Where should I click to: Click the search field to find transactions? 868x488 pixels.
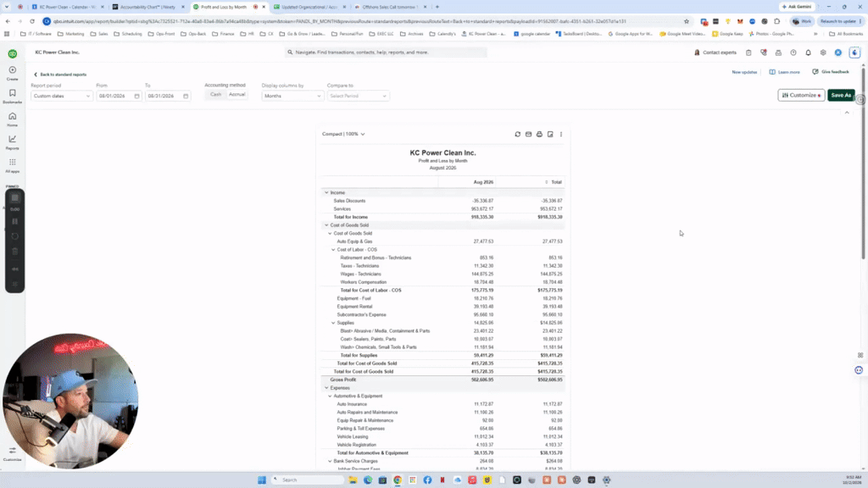tap(386, 53)
